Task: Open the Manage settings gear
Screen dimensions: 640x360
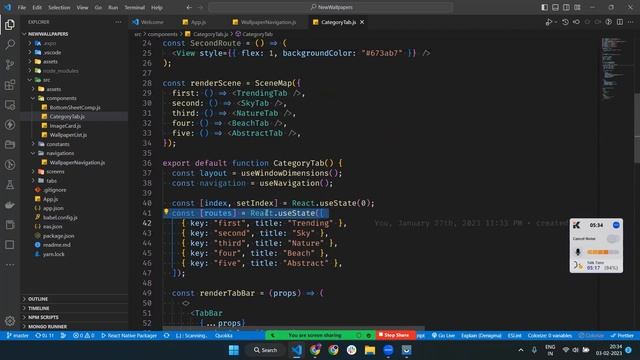Action: [x=10, y=321]
